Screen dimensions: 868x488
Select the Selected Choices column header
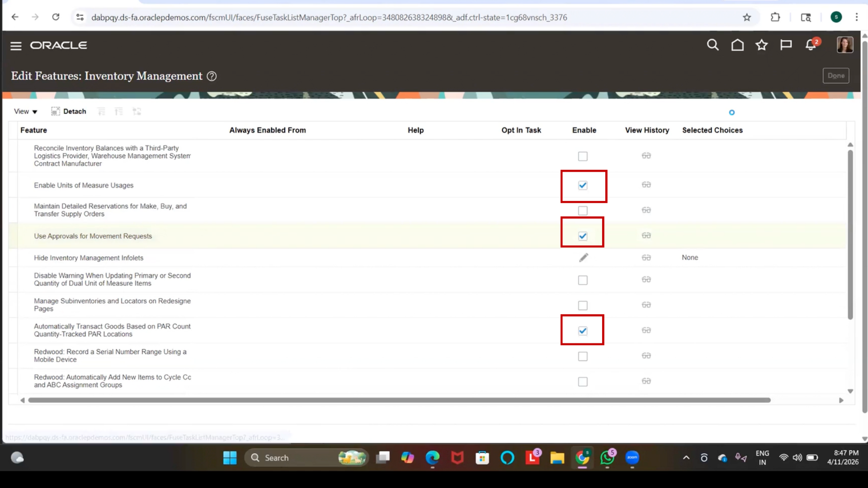(x=712, y=130)
